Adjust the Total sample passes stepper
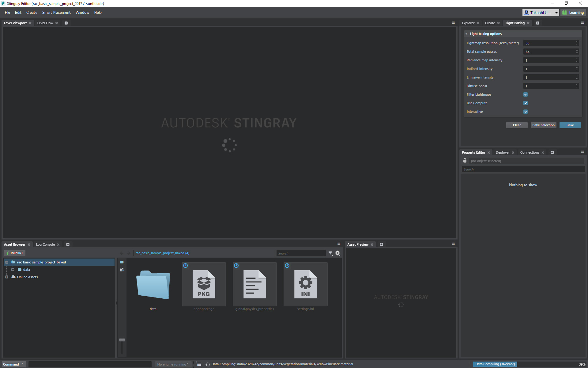The height and width of the screenshot is (368, 588). click(x=577, y=52)
